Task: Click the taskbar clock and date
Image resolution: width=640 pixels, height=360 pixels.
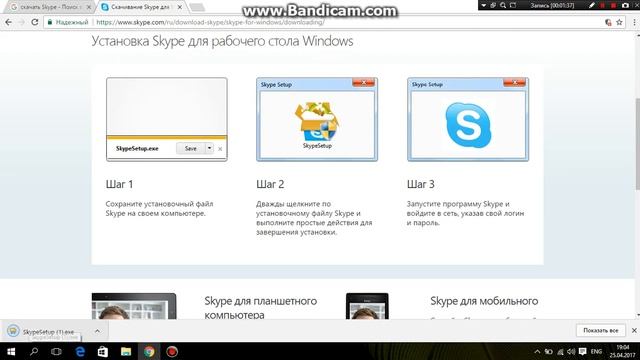Action: coord(622,351)
